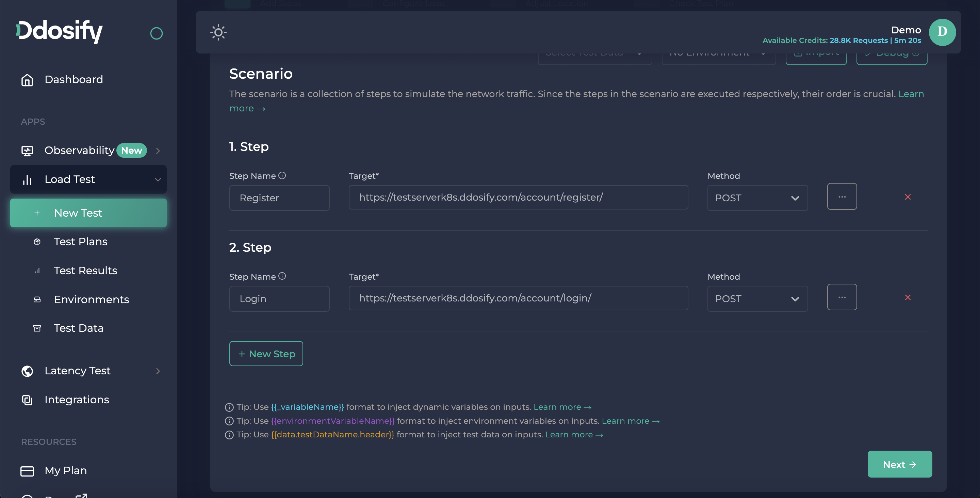This screenshot has height=498, width=980.
Task: Click the sidebar collapse circle toggle
Action: coord(157,33)
